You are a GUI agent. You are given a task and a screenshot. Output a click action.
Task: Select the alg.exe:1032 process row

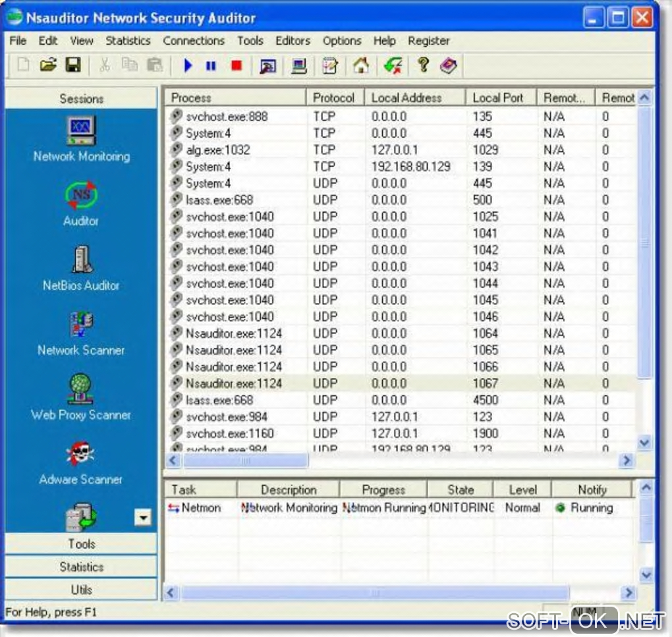tap(401, 150)
